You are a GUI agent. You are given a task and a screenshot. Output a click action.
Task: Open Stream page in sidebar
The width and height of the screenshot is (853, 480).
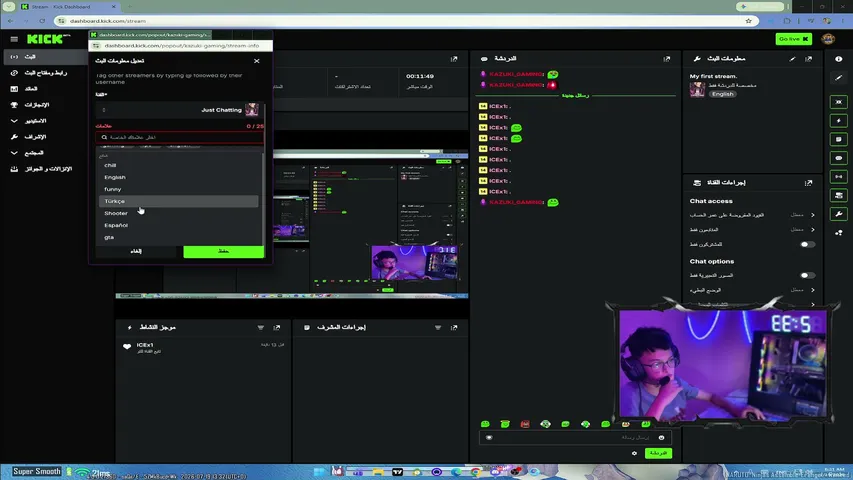tap(44, 57)
